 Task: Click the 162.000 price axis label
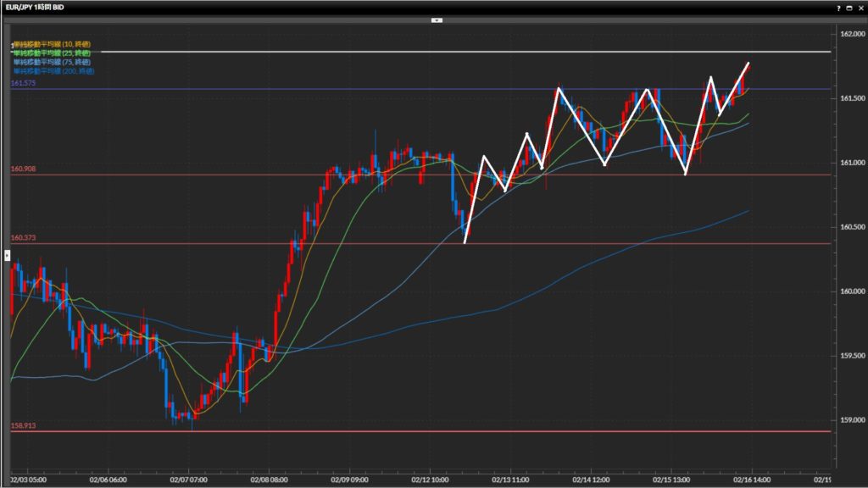point(851,34)
